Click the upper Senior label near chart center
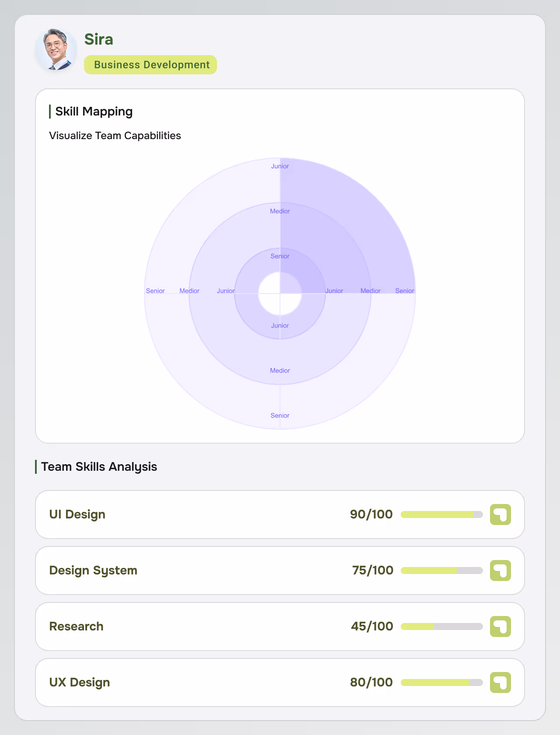This screenshot has width=560, height=735. pyautogui.click(x=280, y=256)
